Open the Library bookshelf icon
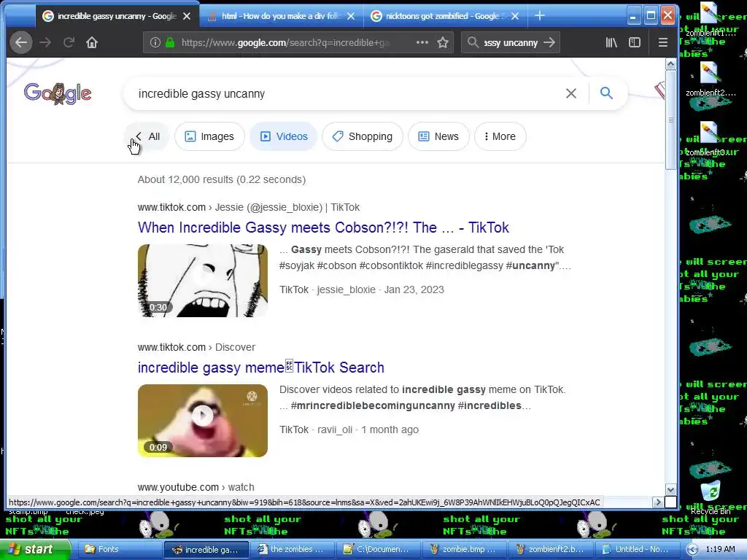This screenshot has width=747, height=560. (611, 42)
